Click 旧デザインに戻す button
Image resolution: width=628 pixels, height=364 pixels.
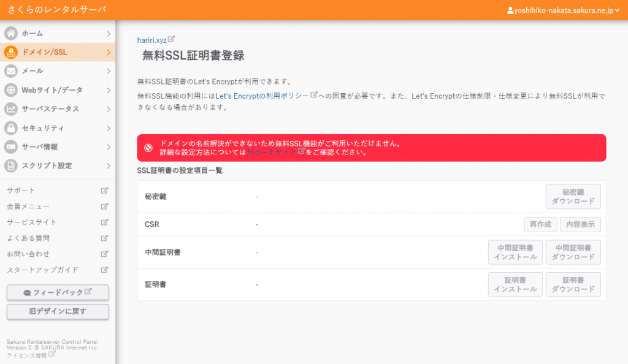tap(58, 311)
